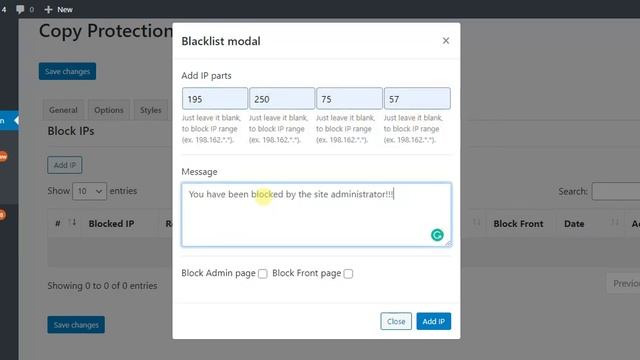Click the Add IP button in modal
This screenshot has width=640, height=360.
tap(433, 321)
